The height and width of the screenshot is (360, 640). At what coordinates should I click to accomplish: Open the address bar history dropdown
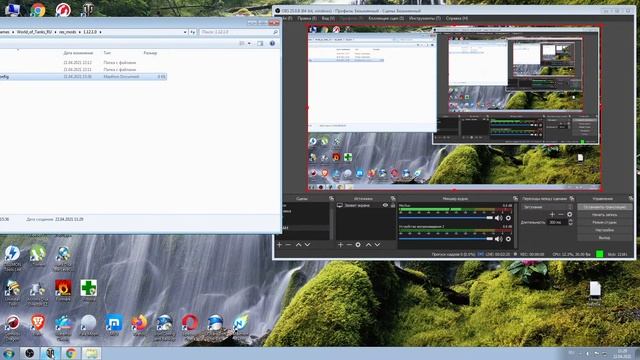click(185, 32)
